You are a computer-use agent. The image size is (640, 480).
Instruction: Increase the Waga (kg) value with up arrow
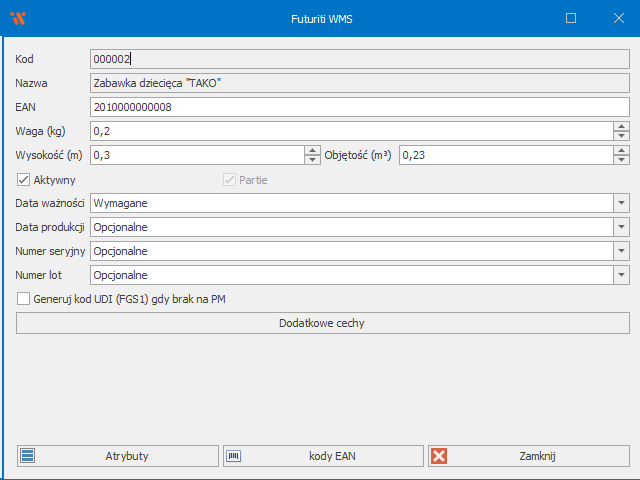pyautogui.click(x=621, y=126)
